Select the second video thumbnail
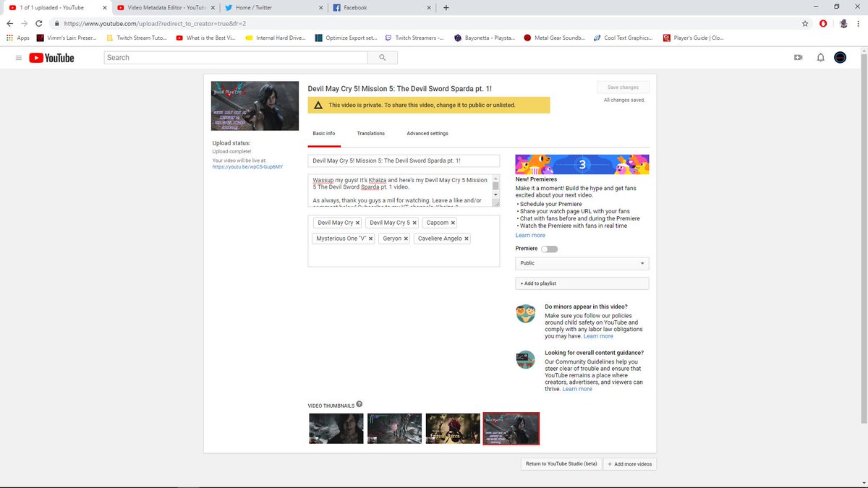Screen dimensions: 868x488 click(394, 428)
